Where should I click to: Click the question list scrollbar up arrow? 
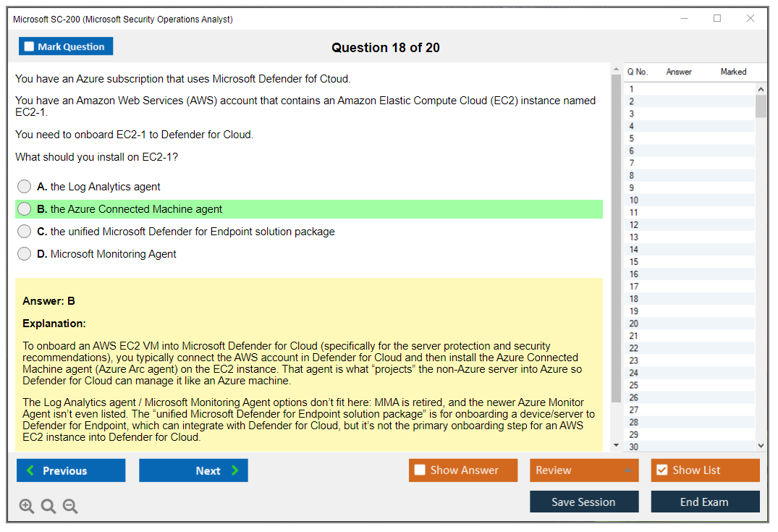(x=761, y=88)
